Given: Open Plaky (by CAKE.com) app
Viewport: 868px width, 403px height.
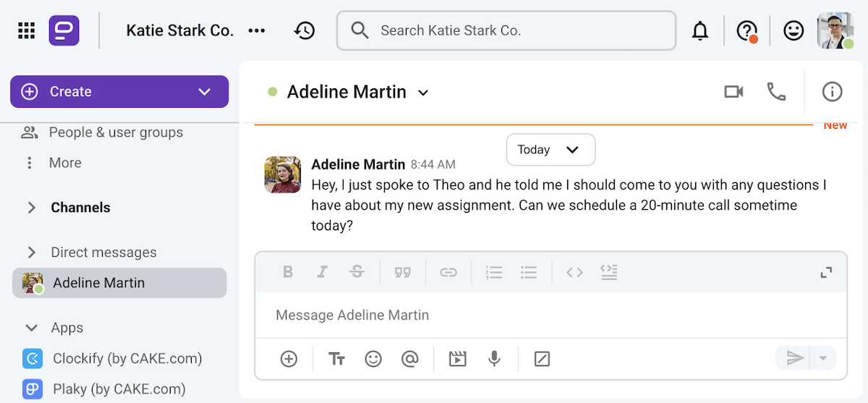Looking at the screenshot, I should pos(103,389).
